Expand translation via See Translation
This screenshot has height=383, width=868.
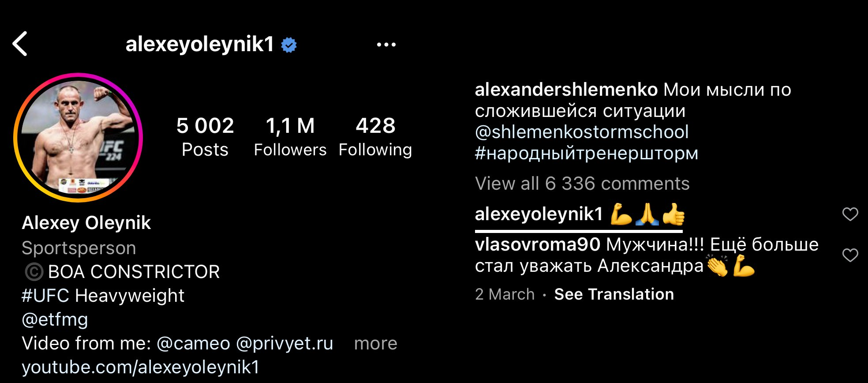tap(614, 293)
